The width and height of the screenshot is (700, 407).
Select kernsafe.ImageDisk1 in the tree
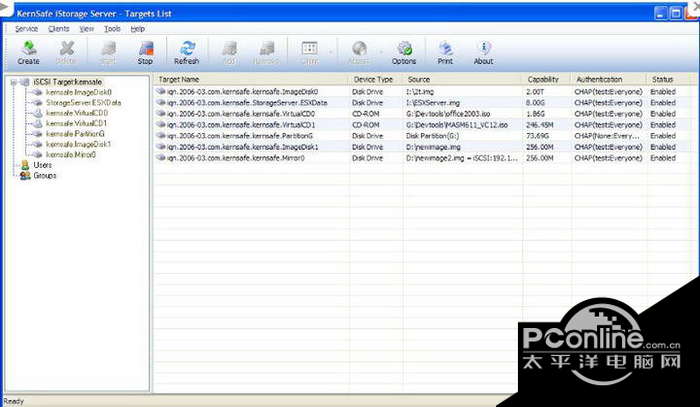coord(78,144)
